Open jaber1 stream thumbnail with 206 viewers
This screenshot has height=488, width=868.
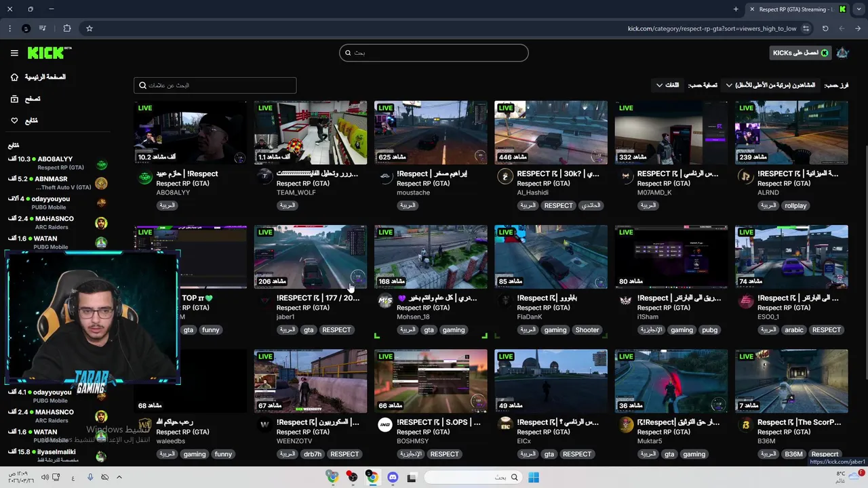pyautogui.click(x=311, y=257)
